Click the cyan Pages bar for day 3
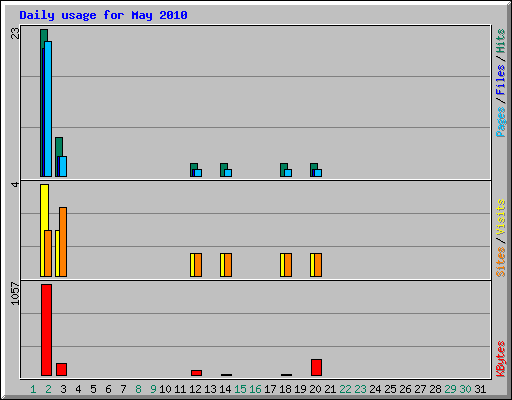The height and width of the screenshot is (400, 512). point(63,166)
